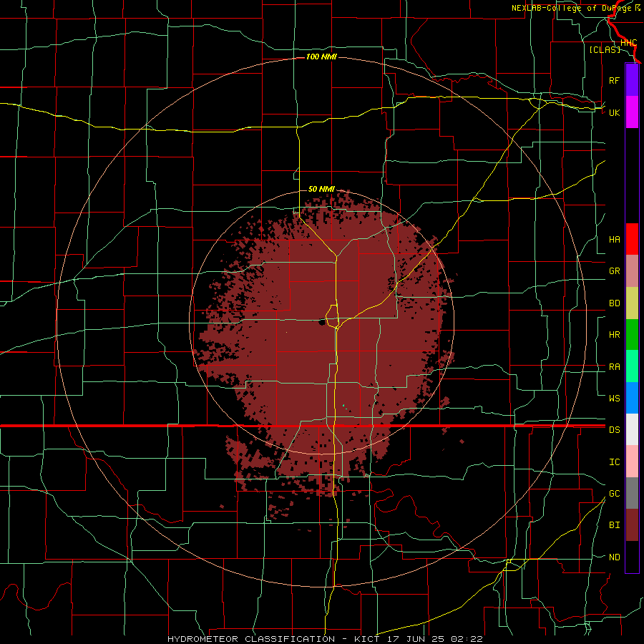This screenshot has width=644, height=644.
Task: Click the [CLAS] label text
Action: (x=605, y=49)
